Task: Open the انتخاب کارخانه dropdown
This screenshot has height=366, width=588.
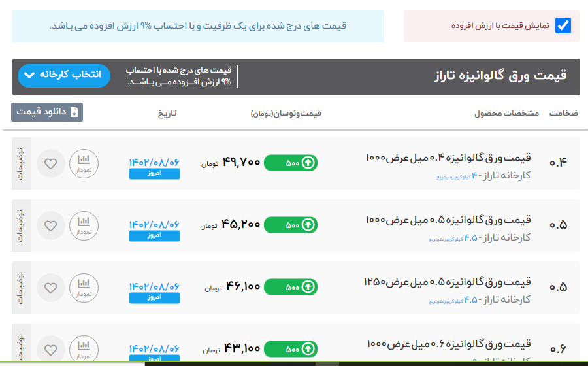Action: (x=64, y=75)
